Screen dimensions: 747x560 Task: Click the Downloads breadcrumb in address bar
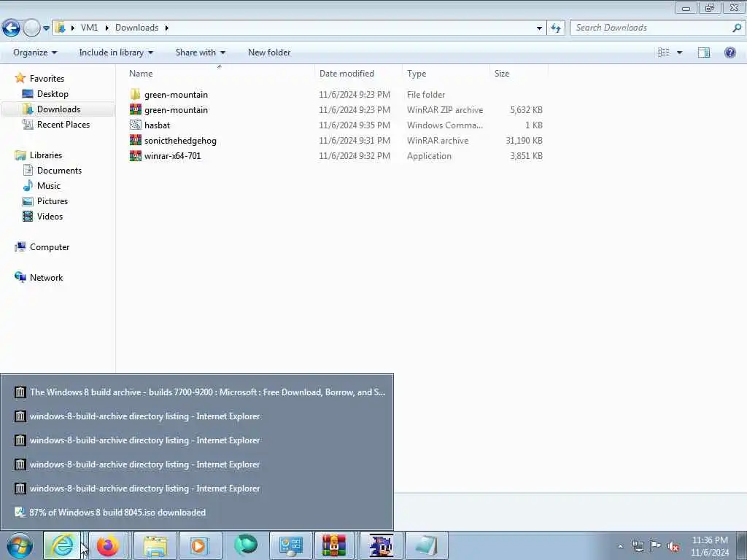(136, 28)
